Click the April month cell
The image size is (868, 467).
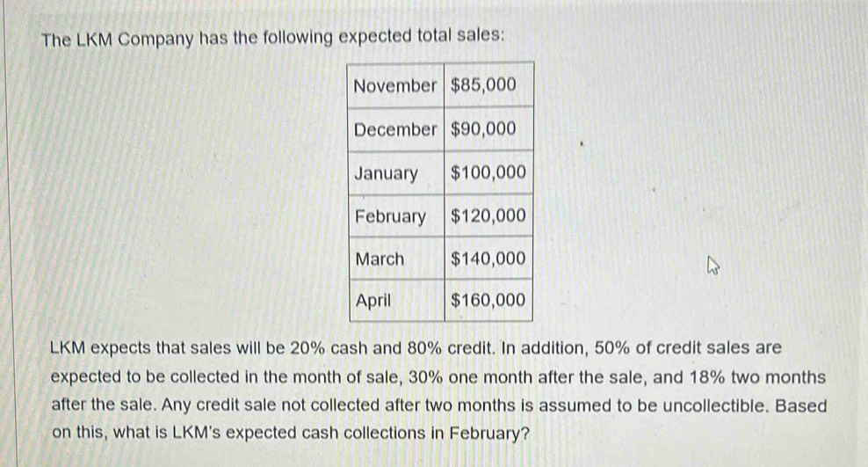tap(373, 301)
